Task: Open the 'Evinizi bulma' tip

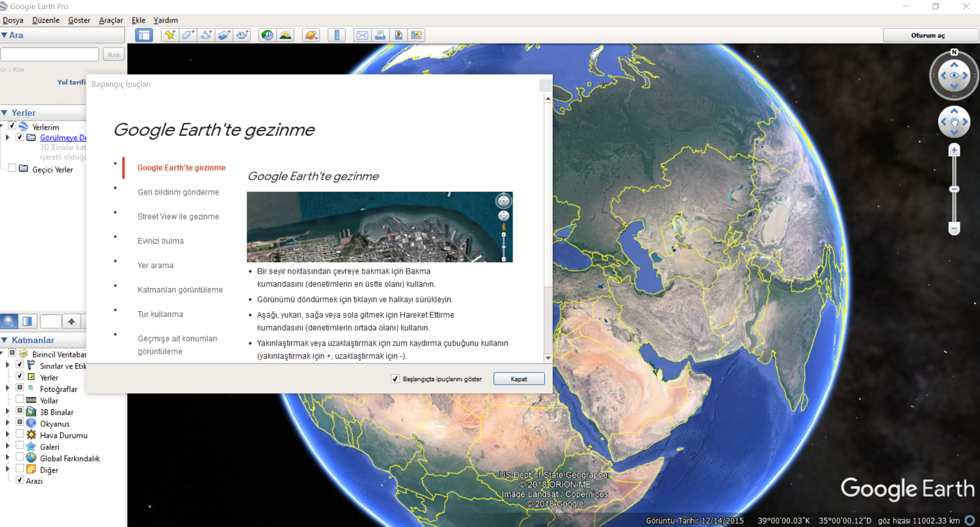Action: coord(161,241)
